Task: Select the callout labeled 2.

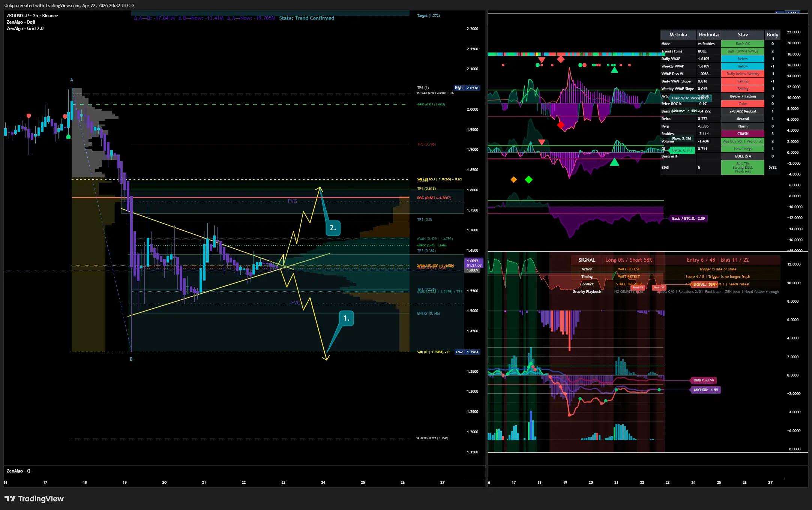Action: click(x=332, y=228)
